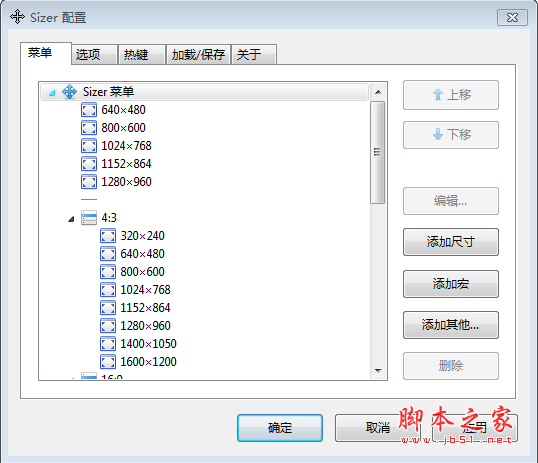Select the top-level 1024×768 text
The image size is (538, 463).
(x=126, y=146)
